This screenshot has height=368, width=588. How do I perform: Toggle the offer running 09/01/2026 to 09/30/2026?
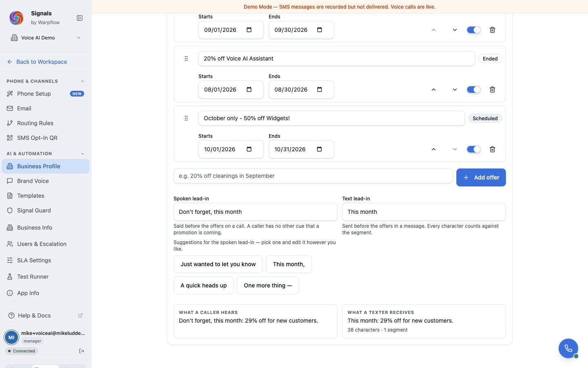tap(474, 30)
